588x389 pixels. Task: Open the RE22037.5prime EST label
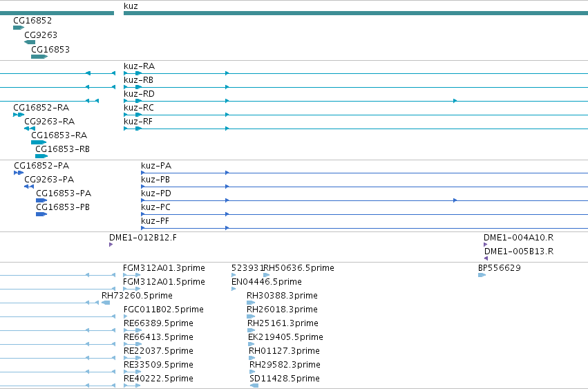click(x=159, y=352)
